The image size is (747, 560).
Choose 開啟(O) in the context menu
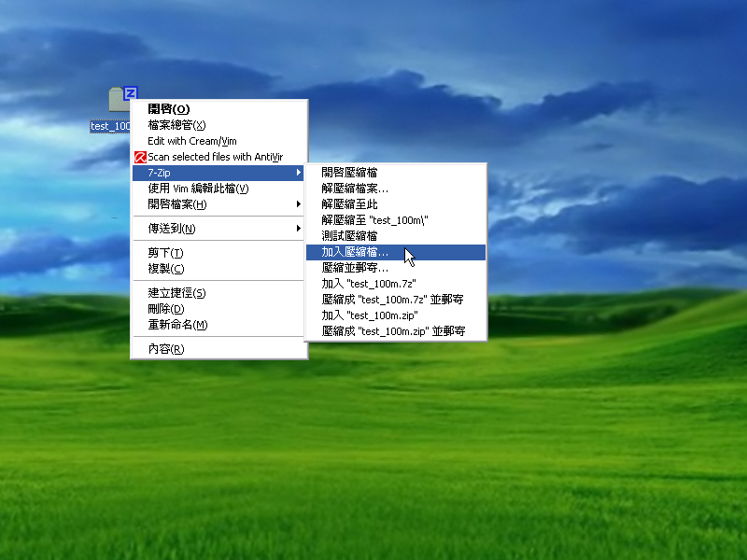coord(219,109)
